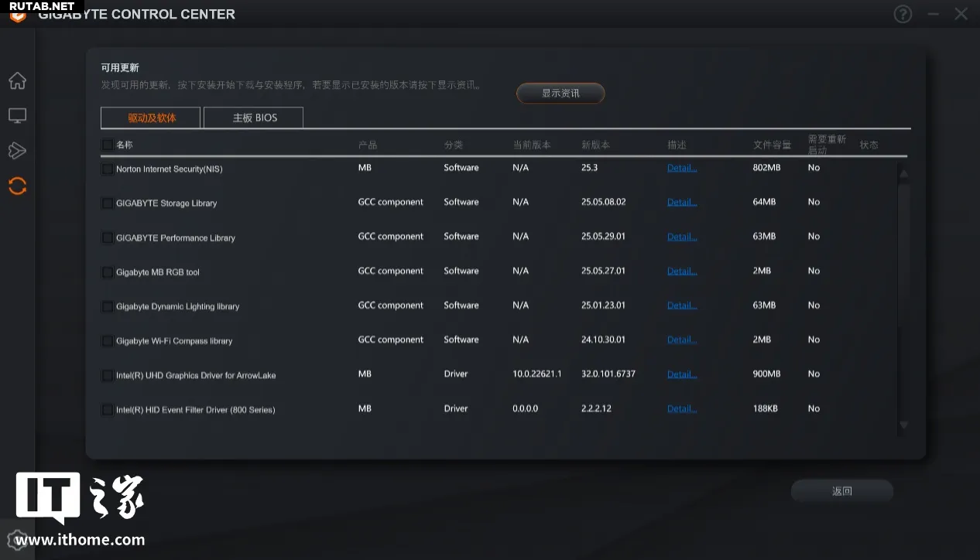Check Intel HID Event Filter Driver checkbox

[108, 410]
